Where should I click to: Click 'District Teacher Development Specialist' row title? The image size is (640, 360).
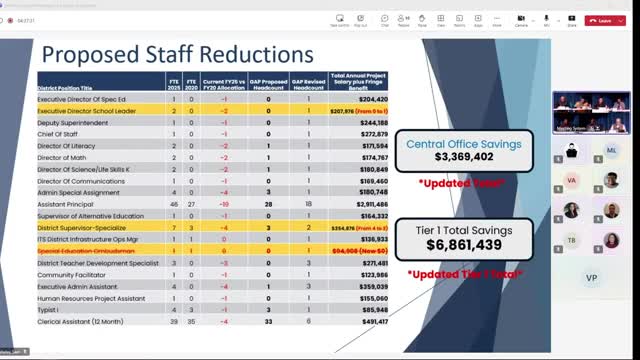click(x=98, y=263)
